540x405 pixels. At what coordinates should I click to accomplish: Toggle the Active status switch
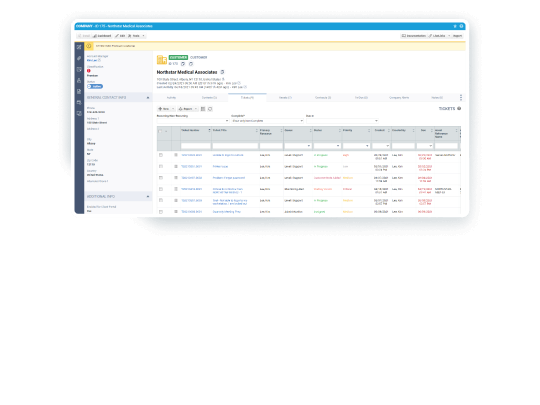coord(95,86)
